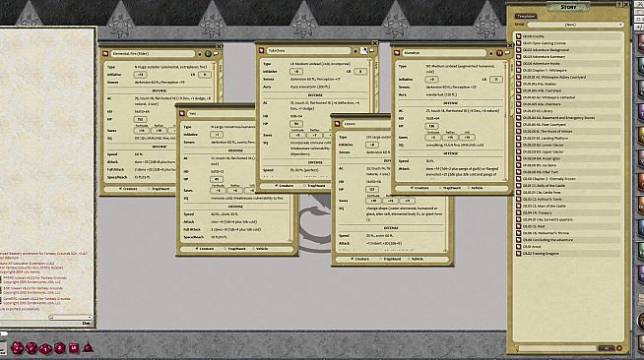644x360 pixels.
Task: Open story entry Chapter 2 - Eternally Frozen
Action: [549, 179]
